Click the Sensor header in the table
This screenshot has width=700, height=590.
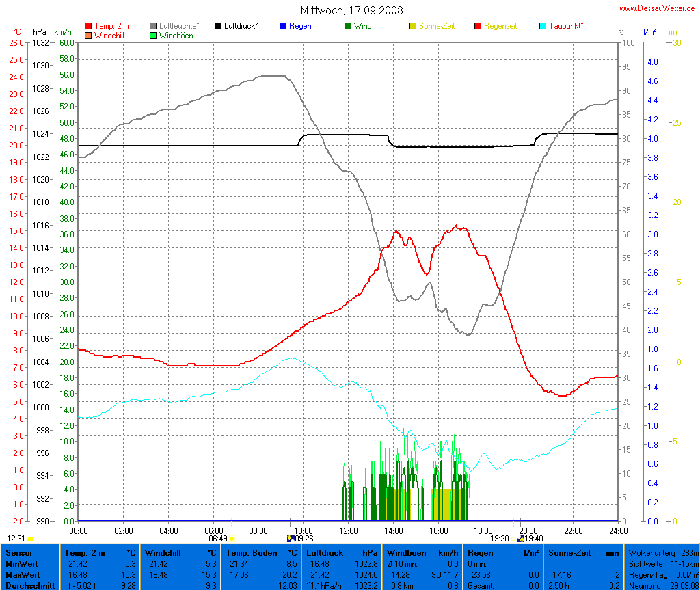[18, 552]
